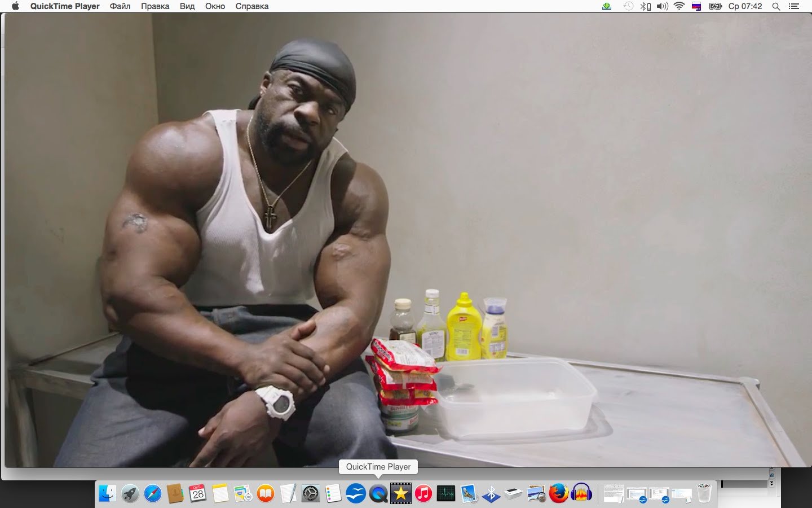The image size is (812, 508).
Task: Open Spotlight search
Action: (776, 6)
